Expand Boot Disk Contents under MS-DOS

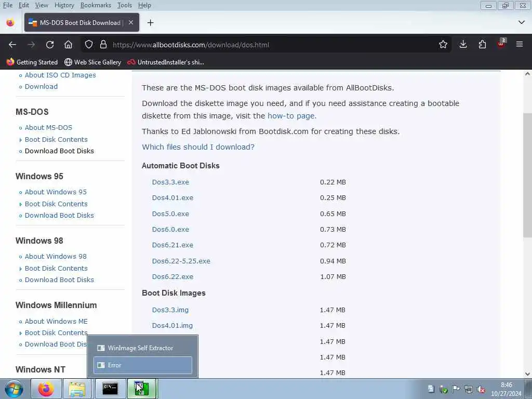56,140
